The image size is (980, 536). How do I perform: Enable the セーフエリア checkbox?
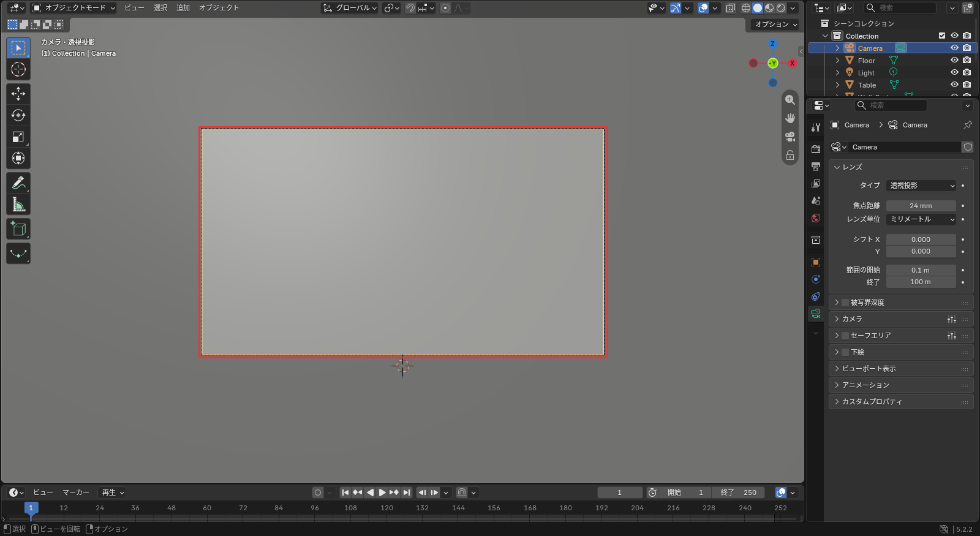[845, 336]
